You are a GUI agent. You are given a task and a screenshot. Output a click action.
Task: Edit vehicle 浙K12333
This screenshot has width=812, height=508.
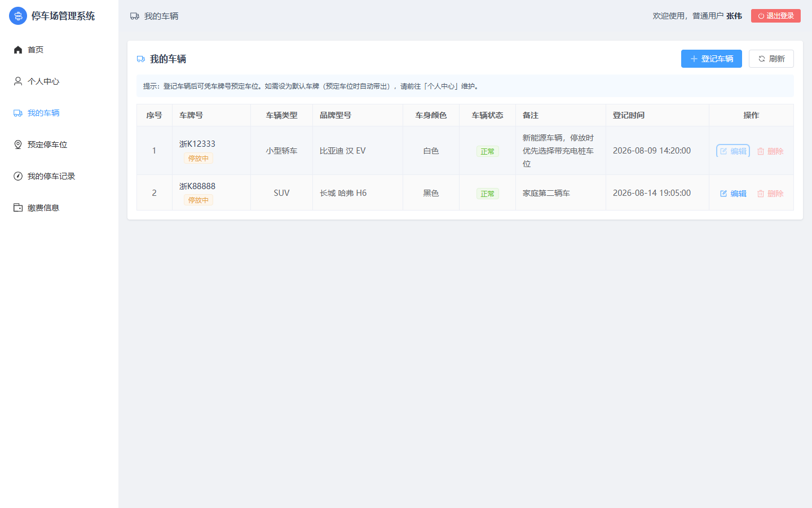tap(733, 151)
